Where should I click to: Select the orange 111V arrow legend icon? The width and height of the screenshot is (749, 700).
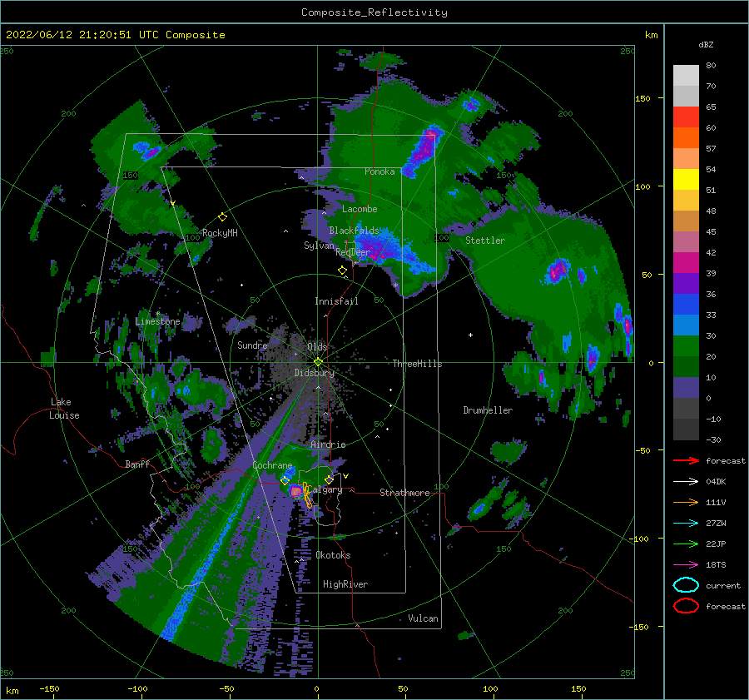coord(686,502)
